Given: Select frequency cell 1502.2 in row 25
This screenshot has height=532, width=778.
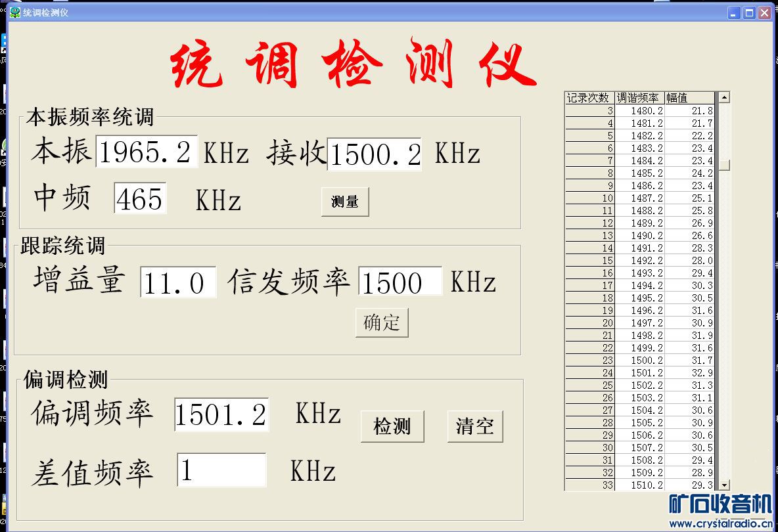Looking at the screenshot, I should point(639,386).
